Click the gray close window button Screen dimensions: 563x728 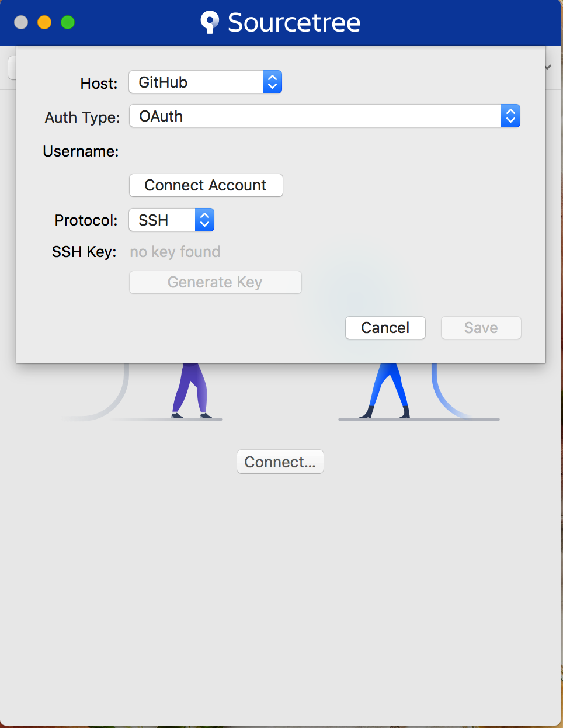pos(21,22)
